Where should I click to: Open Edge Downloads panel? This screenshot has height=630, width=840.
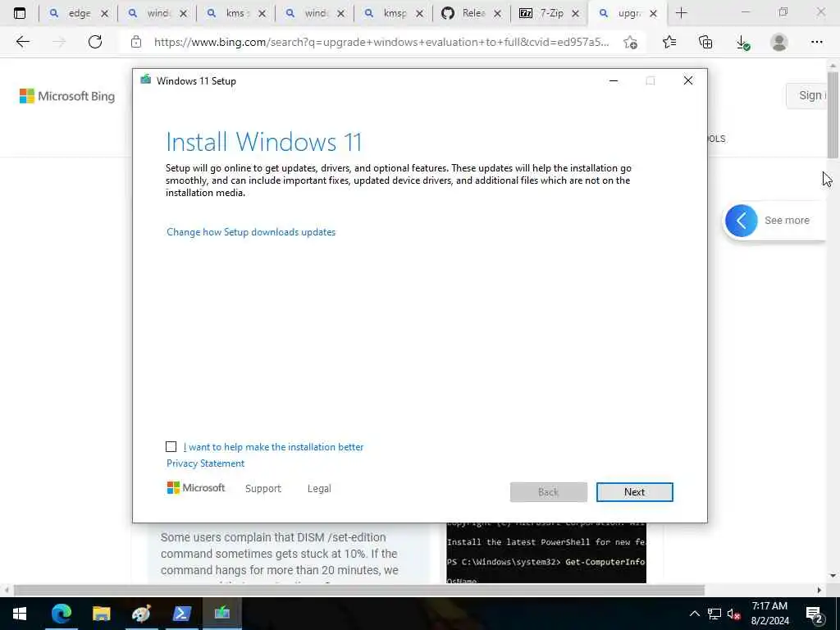point(742,42)
